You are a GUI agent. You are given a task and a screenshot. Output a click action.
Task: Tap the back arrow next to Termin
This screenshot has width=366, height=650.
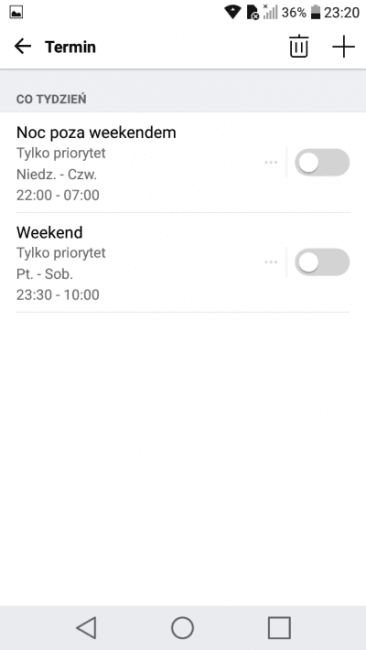22,46
